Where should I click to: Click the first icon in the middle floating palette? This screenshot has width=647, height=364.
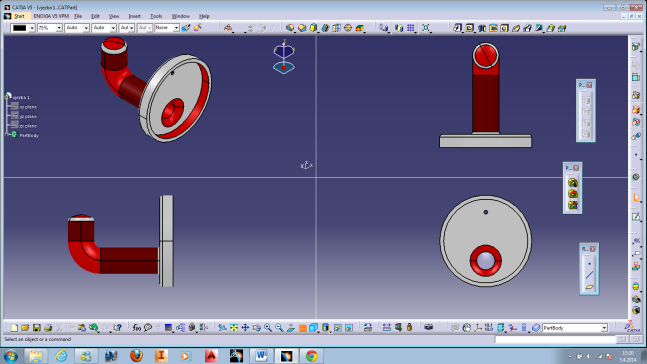(573, 182)
